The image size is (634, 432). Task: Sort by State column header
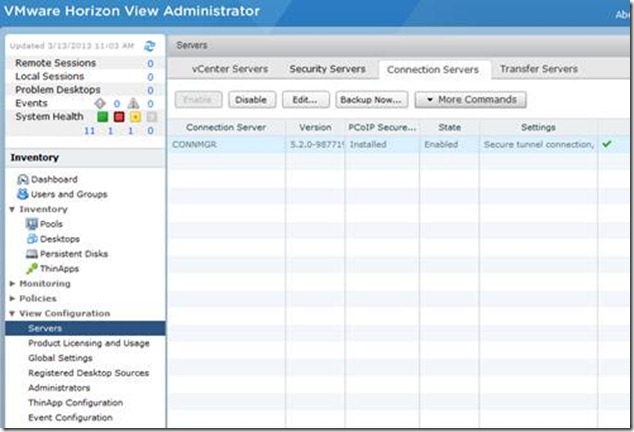pos(449,127)
